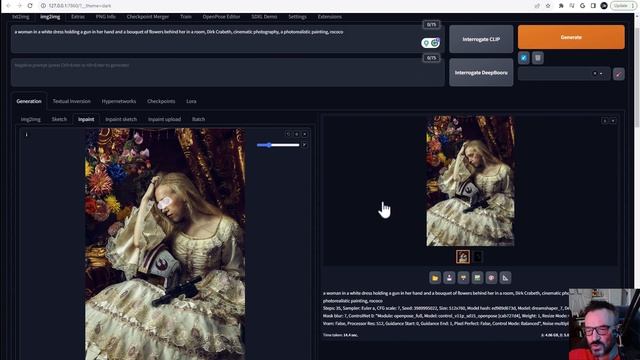640x360 pixels.
Task: Select the Textual Inversion tab
Action: pyautogui.click(x=71, y=101)
